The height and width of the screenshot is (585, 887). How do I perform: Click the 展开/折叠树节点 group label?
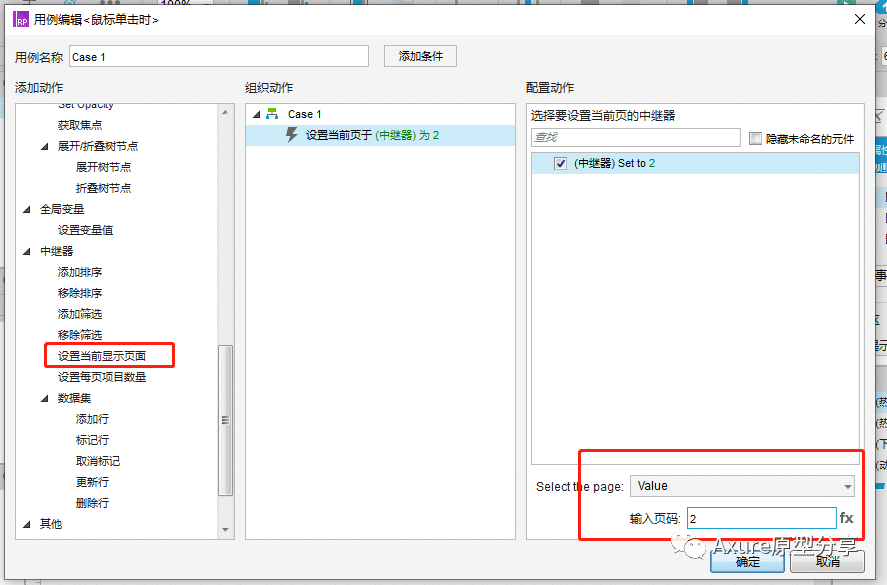point(98,146)
